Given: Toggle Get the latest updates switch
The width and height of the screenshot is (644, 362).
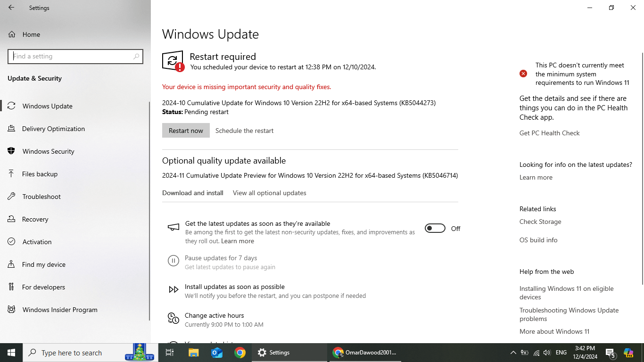Looking at the screenshot, I should 435,228.
